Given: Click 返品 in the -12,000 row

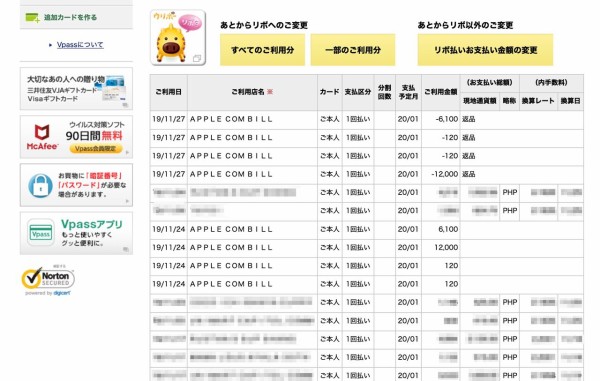Looking at the screenshot, I should (x=468, y=174).
